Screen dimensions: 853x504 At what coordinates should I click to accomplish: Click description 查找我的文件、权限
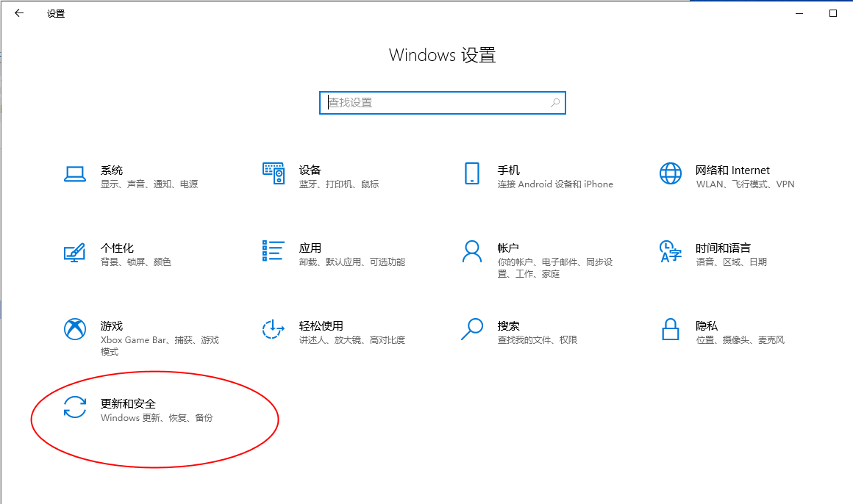[538, 340]
